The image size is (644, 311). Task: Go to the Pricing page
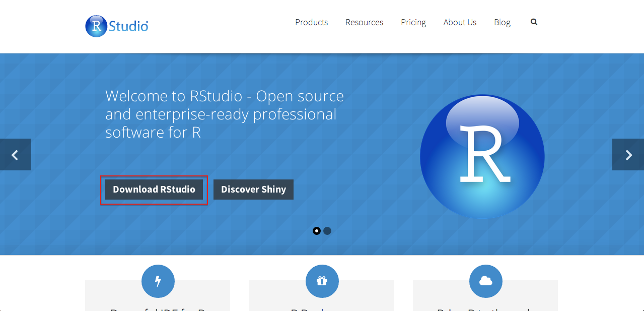coord(413,22)
